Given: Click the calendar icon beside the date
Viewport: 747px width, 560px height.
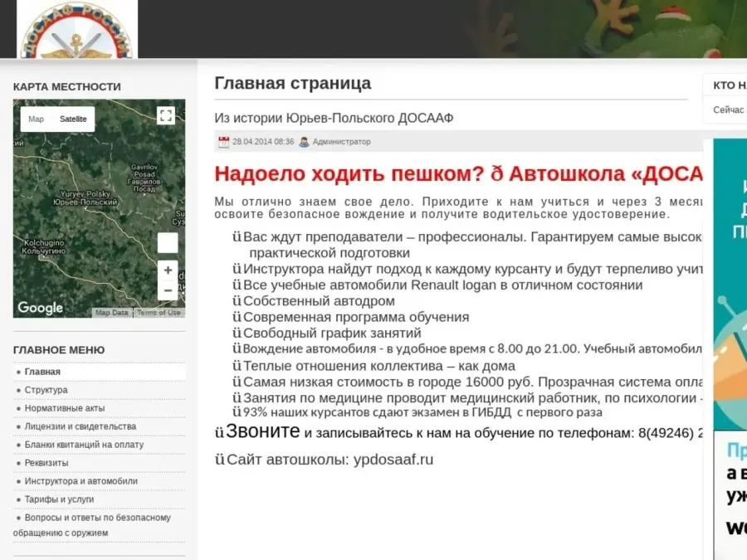Looking at the screenshot, I should point(223,142).
